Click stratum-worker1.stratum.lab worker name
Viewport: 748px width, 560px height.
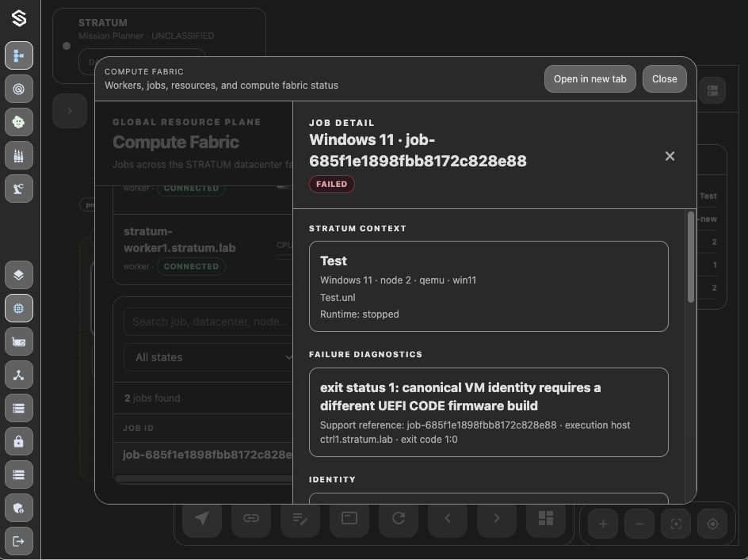coord(179,240)
